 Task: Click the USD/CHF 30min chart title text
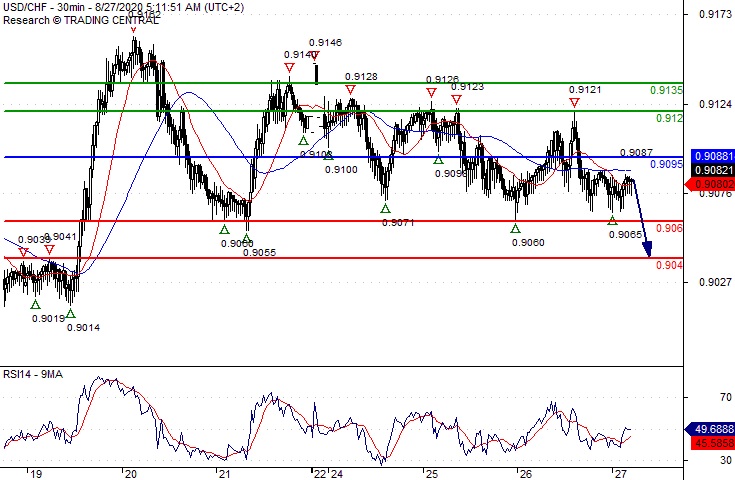pos(123,7)
